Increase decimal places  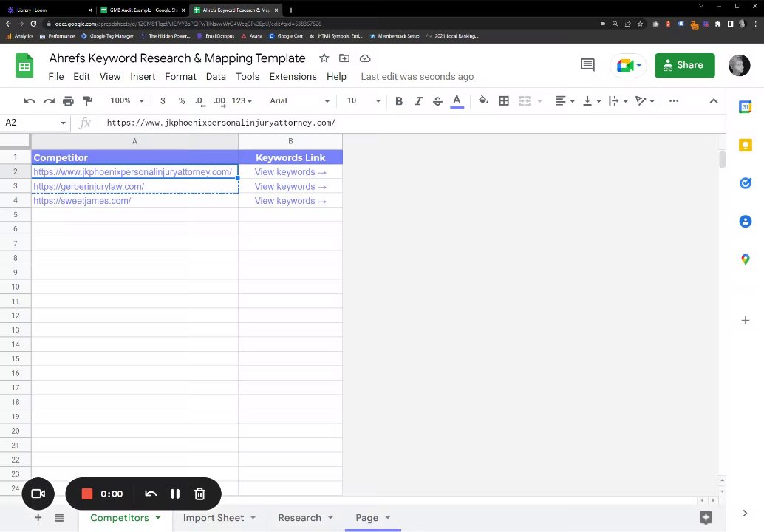(x=219, y=100)
